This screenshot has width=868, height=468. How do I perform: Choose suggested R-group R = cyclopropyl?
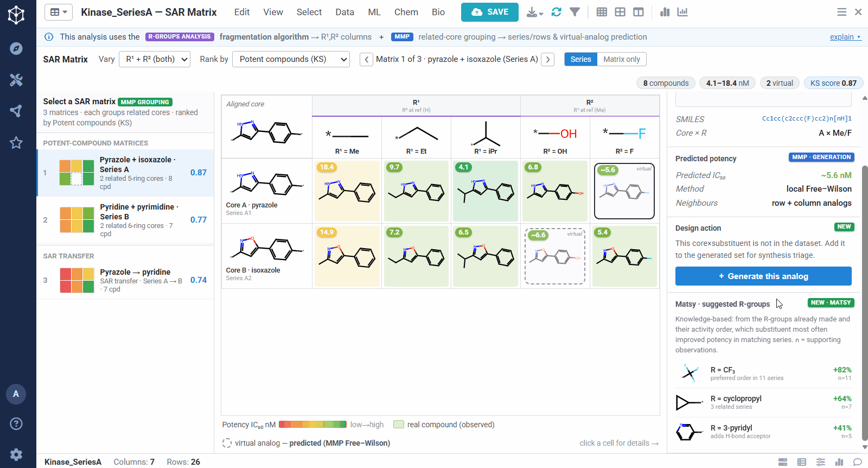[x=763, y=402]
